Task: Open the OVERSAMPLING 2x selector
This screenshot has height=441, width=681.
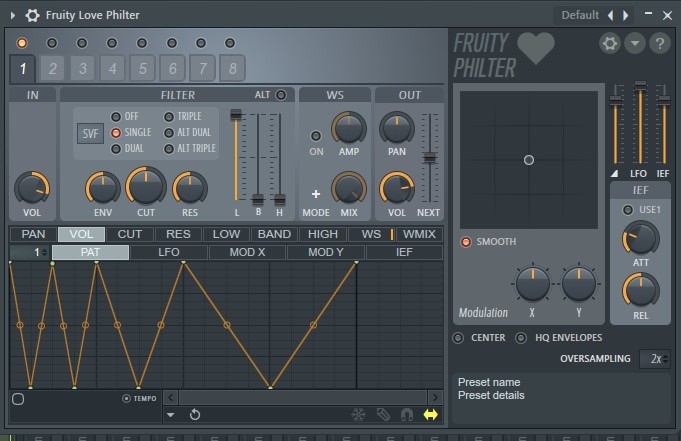Action: [655, 359]
